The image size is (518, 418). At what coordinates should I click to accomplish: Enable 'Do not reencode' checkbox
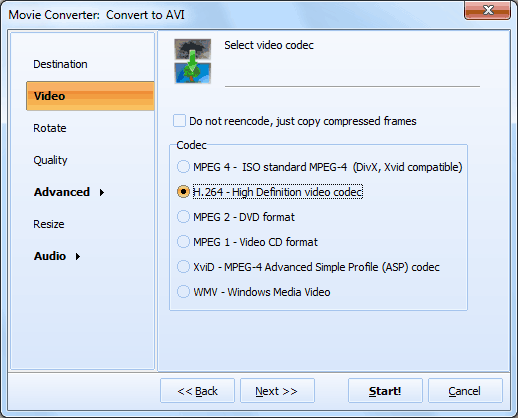179,121
